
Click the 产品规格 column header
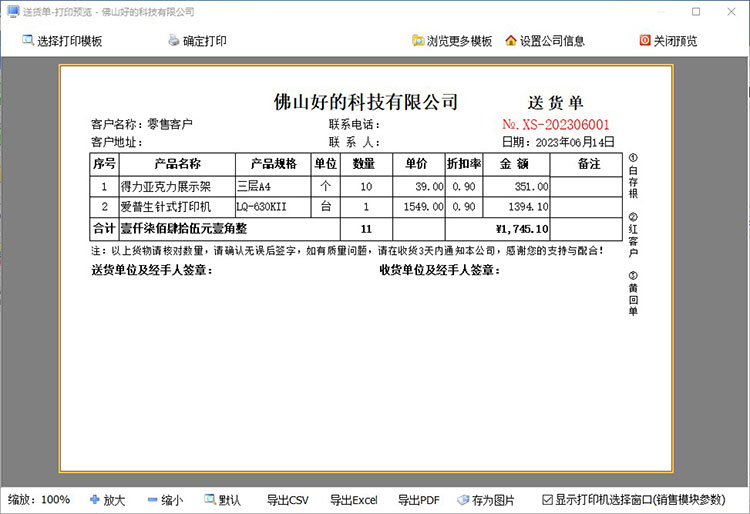(273, 164)
